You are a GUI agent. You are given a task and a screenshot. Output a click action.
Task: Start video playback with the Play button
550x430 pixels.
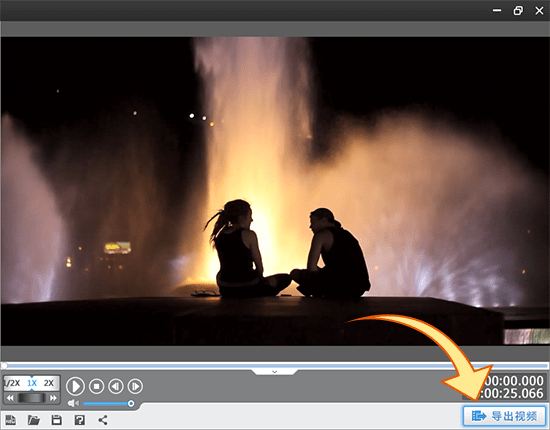[75, 386]
